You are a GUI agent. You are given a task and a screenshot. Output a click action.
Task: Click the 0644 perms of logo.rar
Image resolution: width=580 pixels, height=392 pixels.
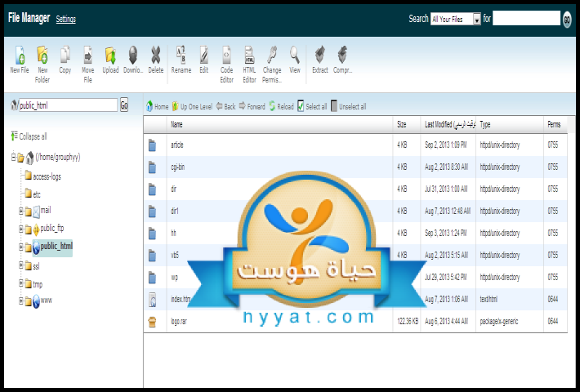click(x=552, y=322)
